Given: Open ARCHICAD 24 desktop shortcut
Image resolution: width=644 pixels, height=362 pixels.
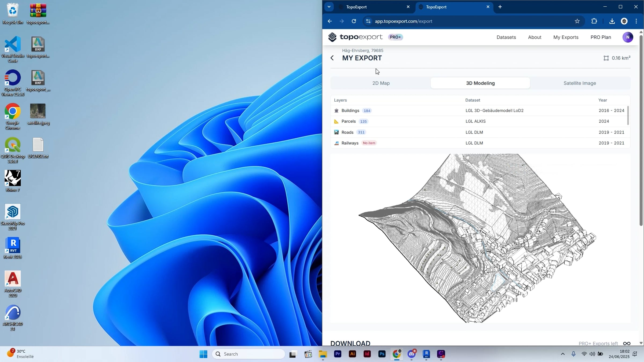Looking at the screenshot, I should tap(13, 317).
